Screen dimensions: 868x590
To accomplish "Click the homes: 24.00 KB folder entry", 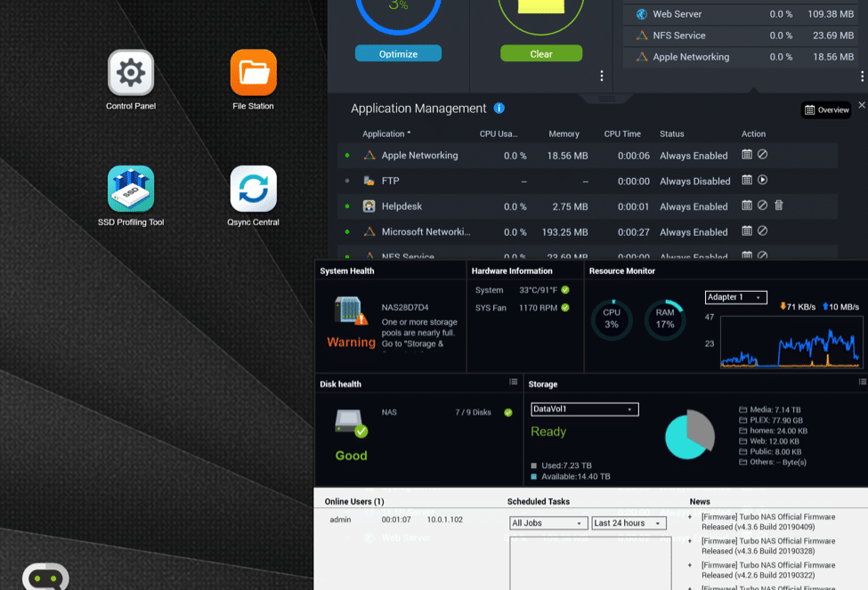I will coord(773,431).
